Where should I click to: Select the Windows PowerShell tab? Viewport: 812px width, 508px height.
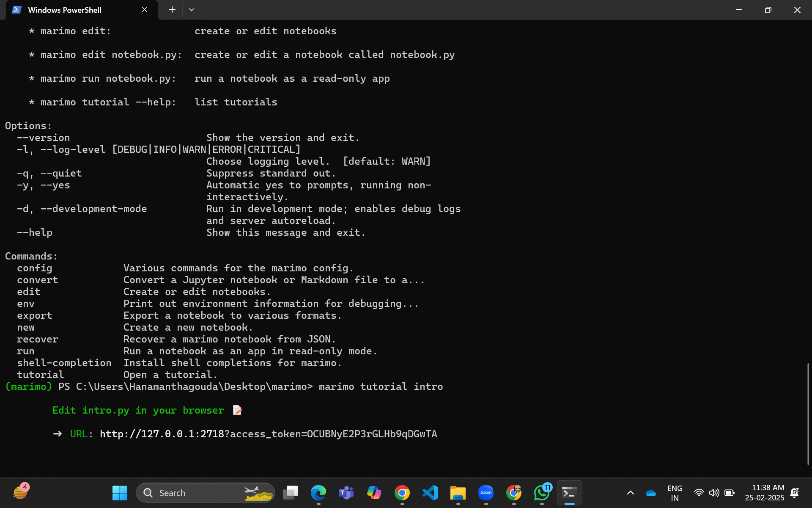(x=82, y=10)
